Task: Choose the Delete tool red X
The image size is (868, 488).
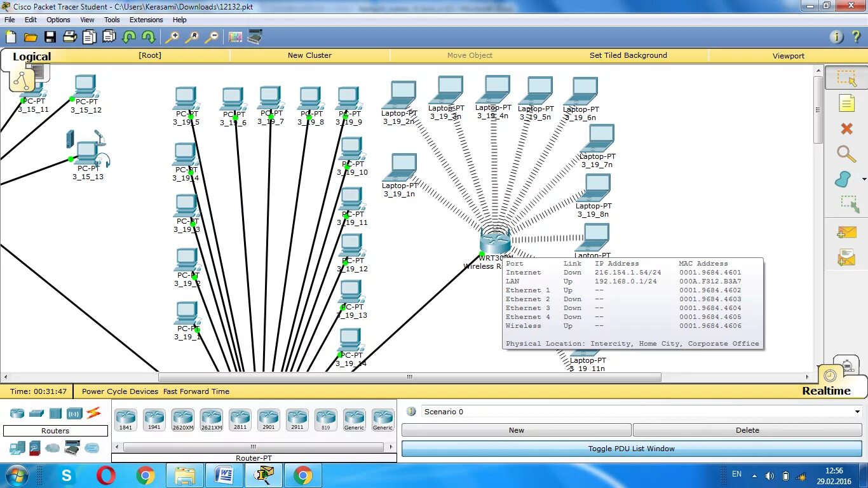Action: (x=846, y=129)
